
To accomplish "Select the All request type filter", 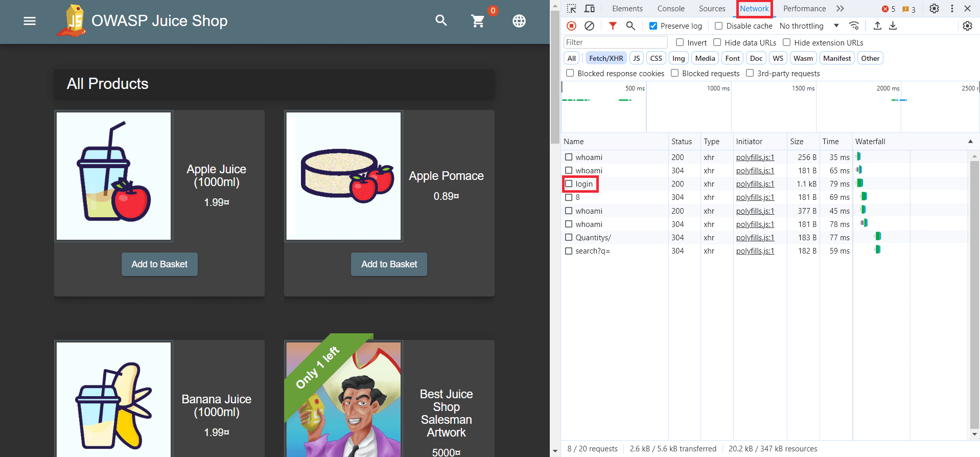I will (572, 58).
